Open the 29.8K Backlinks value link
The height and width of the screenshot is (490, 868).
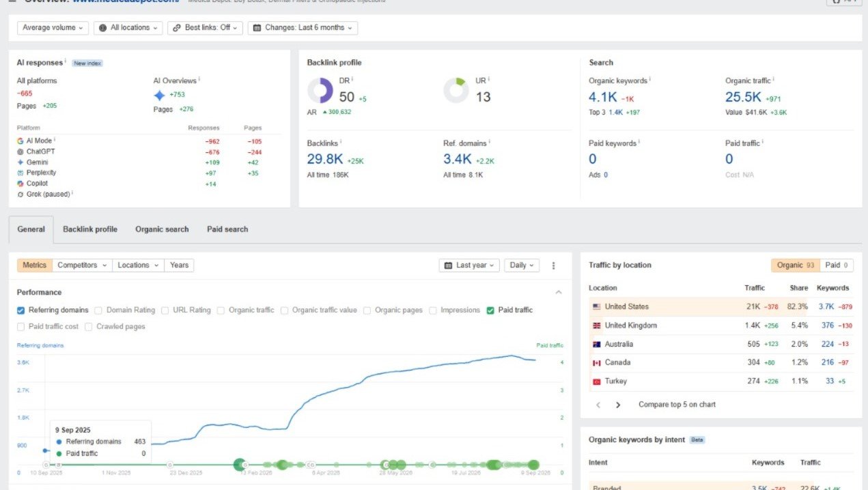324,159
